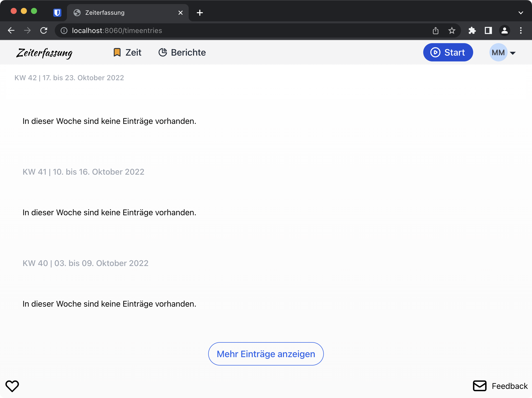The height and width of the screenshot is (398, 532).
Task: Click the play icon inside the Start button
Action: tap(435, 52)
